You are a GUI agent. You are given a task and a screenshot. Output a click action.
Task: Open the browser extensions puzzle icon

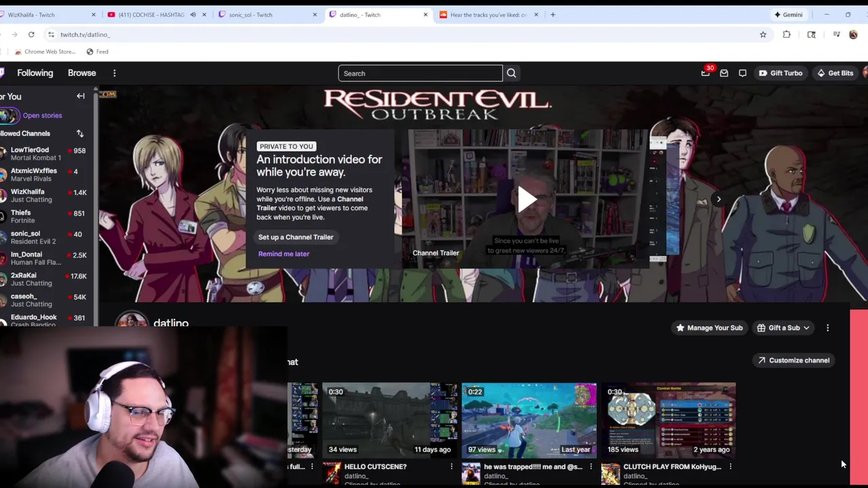coord(787,35)
